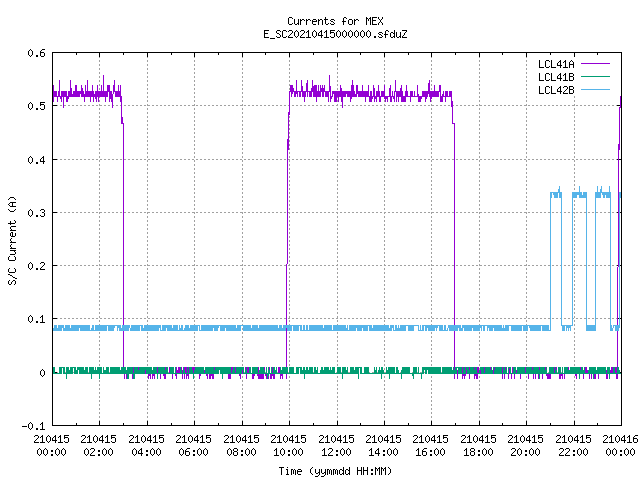Click the 210415 08:00 x-axis tick label

point(241,446)
